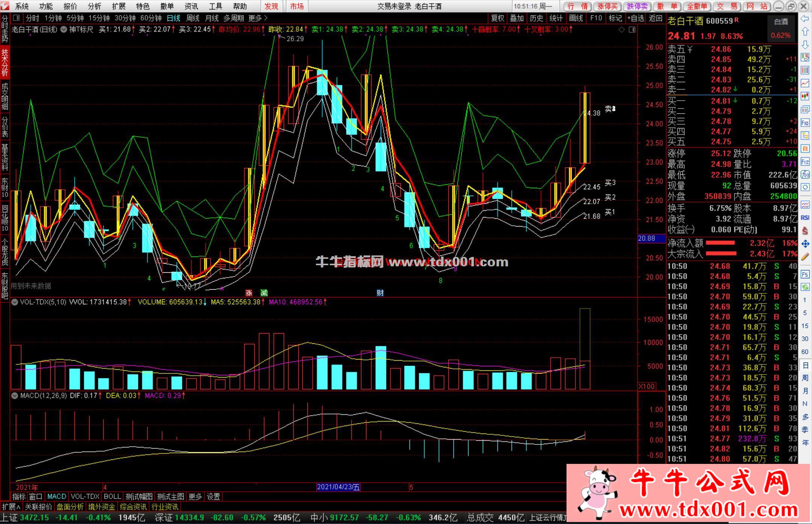Click the left arrow back icon

pyautogui.click(x=805, y=19)
